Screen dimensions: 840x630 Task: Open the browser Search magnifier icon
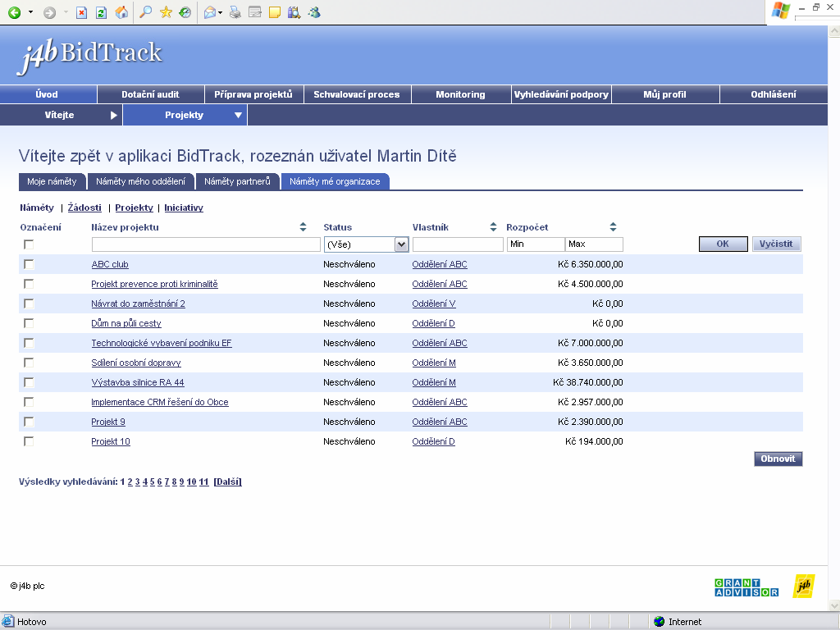tap(145, 12)
